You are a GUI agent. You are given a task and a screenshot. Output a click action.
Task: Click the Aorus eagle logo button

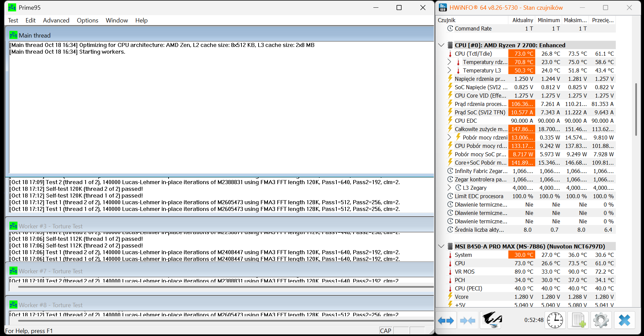[x=492, y=320]
